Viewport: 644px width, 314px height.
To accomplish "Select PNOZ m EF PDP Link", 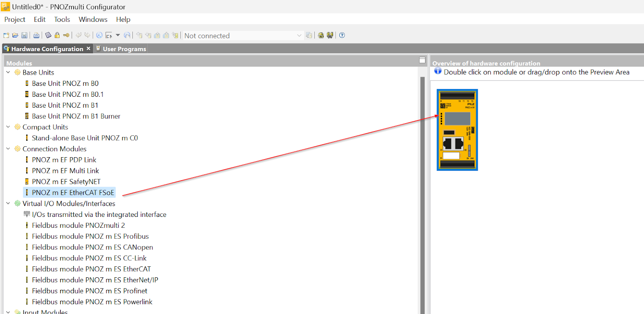I will [64, 160].
